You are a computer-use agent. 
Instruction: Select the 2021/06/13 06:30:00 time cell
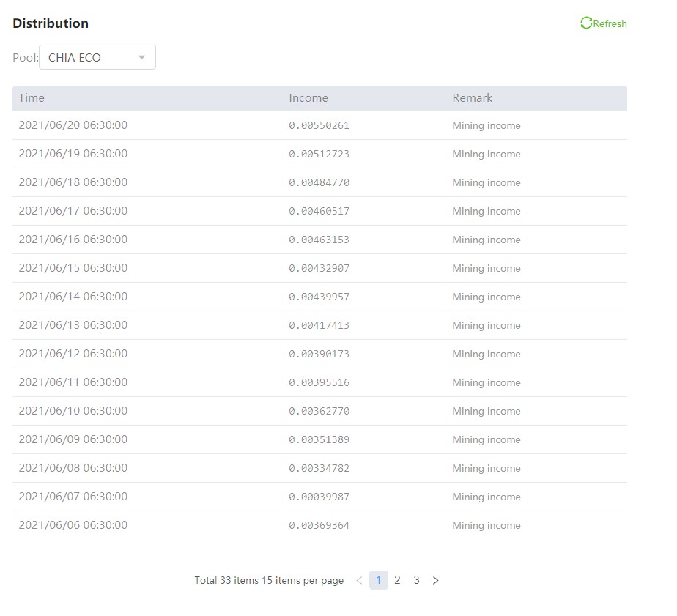pyautogui.click(x=73, y=324)
